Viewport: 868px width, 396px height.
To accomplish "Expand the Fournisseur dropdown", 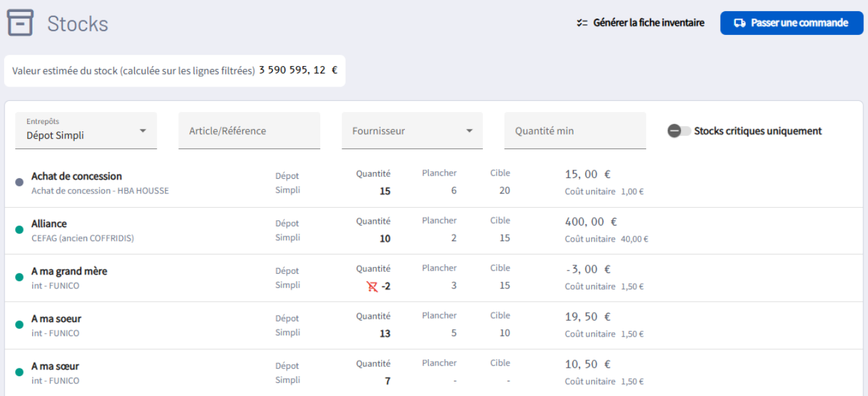I will (x=412, y=131).
